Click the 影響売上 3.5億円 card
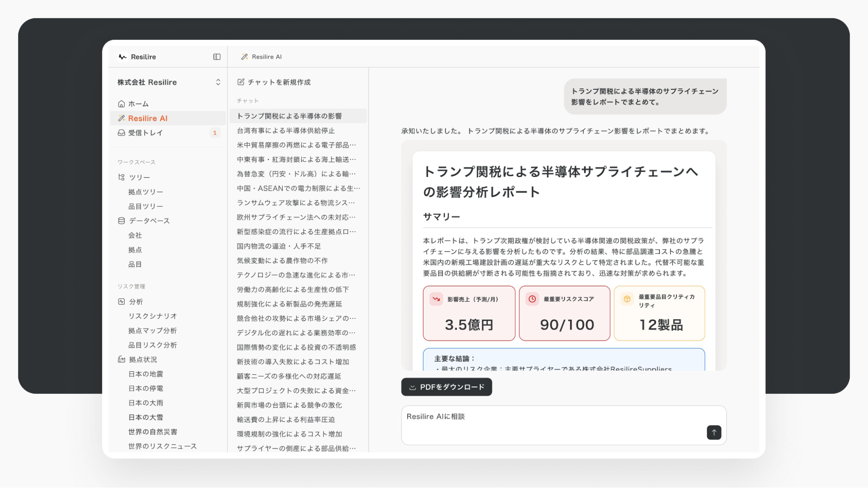Image resolution: width=868 pixels, height=488 pixels. click(469, 314)
